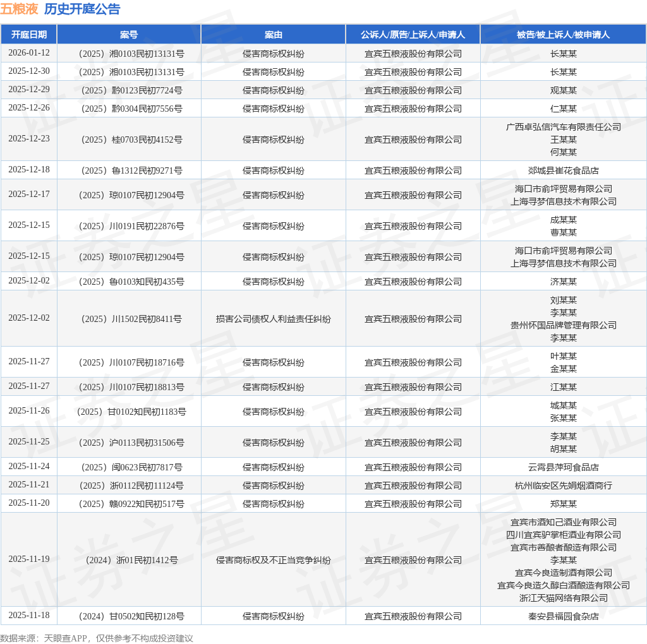Click defendant 仁某某
The width and height of the screenshot is (647, 644).
563,109
